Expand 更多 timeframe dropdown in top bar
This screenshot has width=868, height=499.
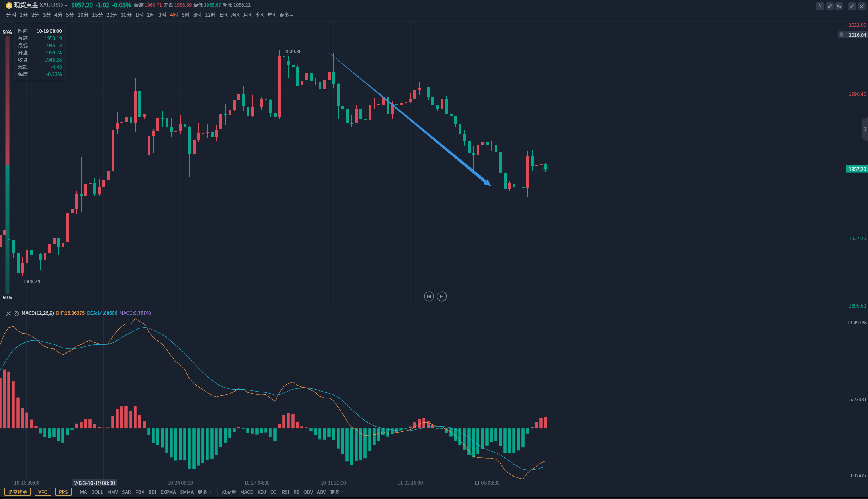286,15
